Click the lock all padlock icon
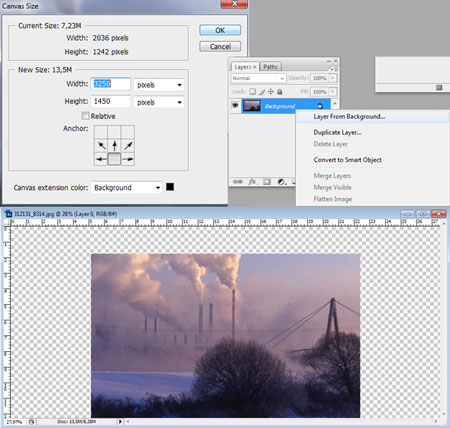Screen dimensions: 450x428 (280, 91)
